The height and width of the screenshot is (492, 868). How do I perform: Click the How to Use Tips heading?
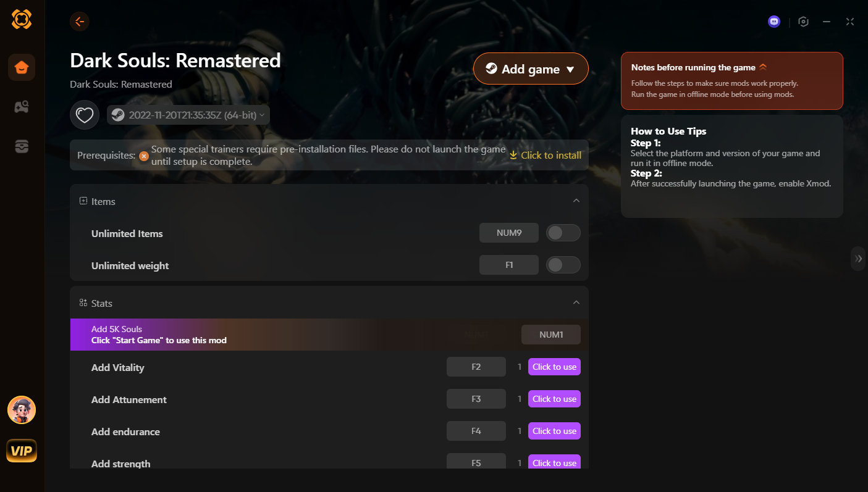[668, 131]
